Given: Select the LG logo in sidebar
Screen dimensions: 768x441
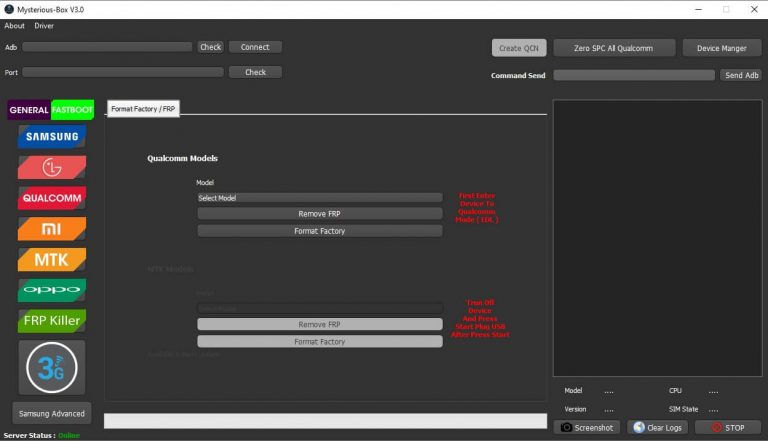Looking at the screenshot, I should coord(52,167).
